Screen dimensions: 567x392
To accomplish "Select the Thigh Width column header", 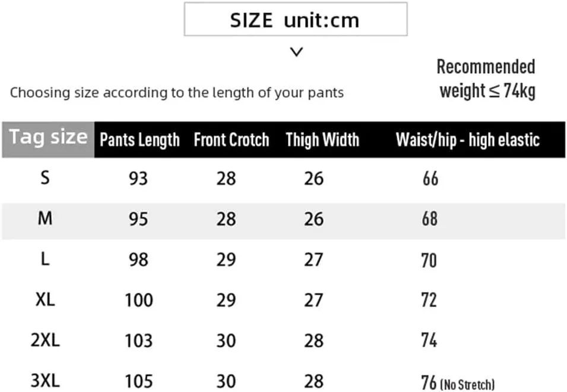I will coord(322,140).
